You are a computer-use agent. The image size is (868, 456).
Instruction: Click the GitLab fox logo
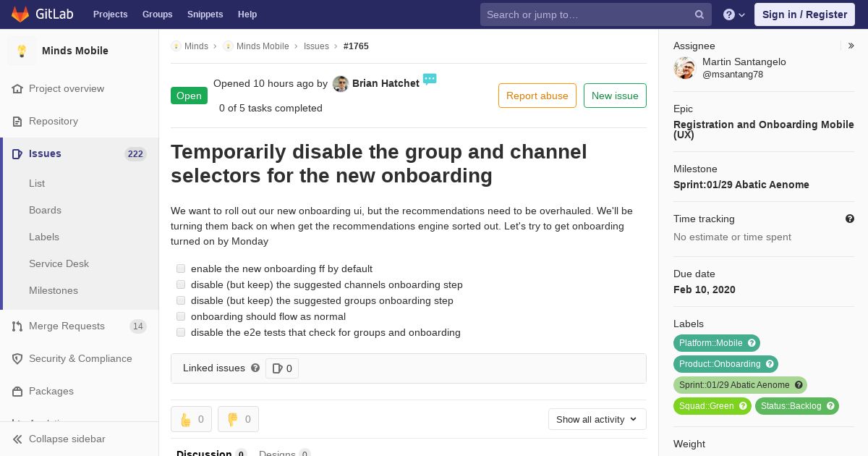(x=20, y=14)
